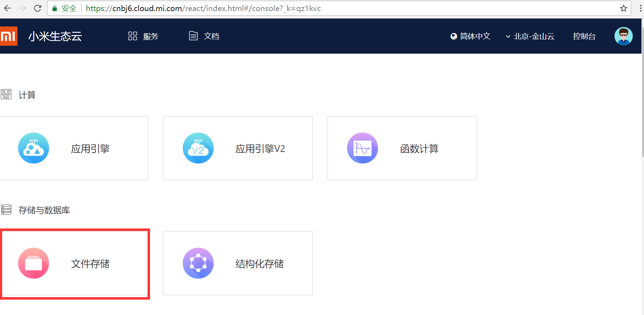Open the user avatar profile
Screen dimensions: 644x315
coord(624,36)
